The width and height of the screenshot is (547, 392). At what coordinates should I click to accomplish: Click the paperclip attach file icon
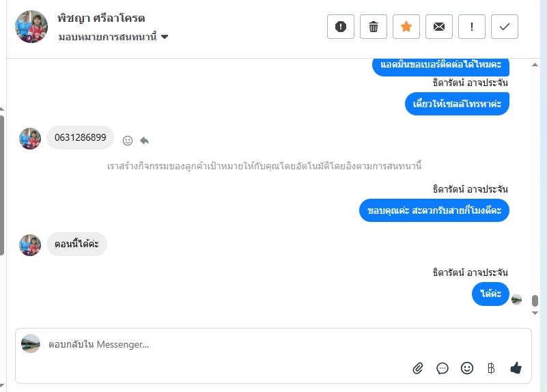point(418,368)
